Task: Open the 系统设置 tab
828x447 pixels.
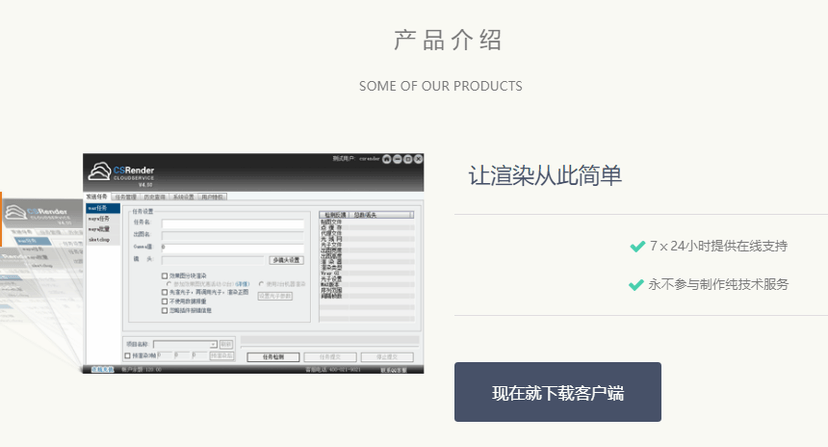Action: [x=185, y=197]
